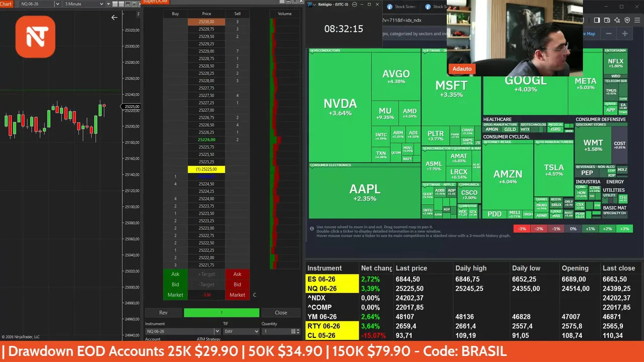Click the AAPL tile in the heatmap
This screenshot has width=644, height=362.
pos(365,193)
